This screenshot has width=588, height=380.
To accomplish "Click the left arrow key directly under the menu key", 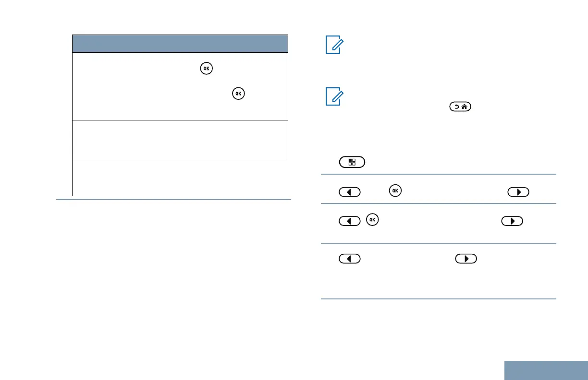I will 350,192.
